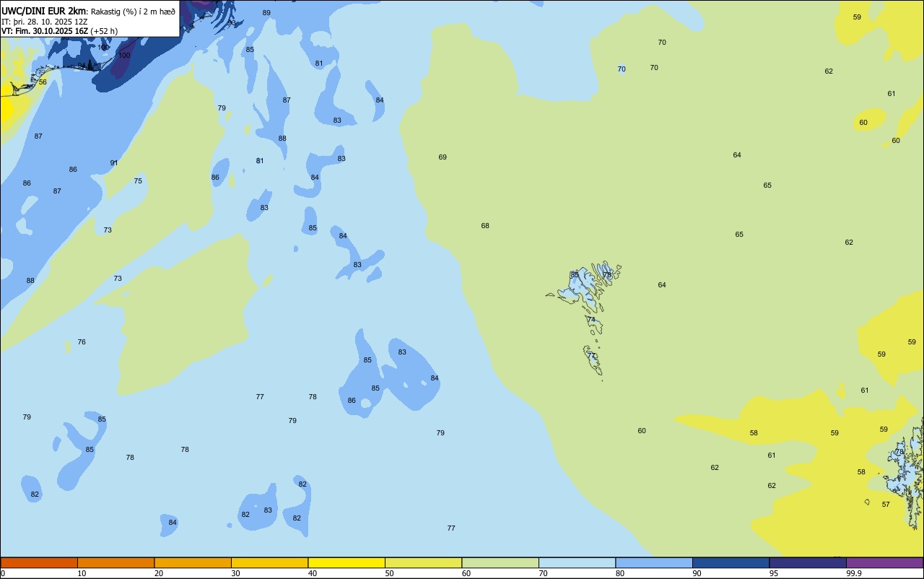
Task: Click the 75 humidity value
Action: click(138, 181)
